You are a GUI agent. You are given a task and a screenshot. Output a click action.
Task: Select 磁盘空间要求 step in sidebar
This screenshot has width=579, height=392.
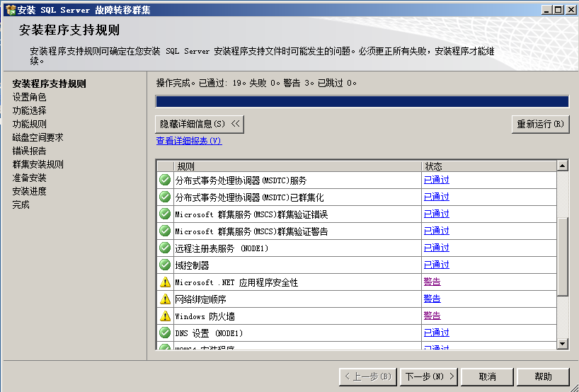38,137
